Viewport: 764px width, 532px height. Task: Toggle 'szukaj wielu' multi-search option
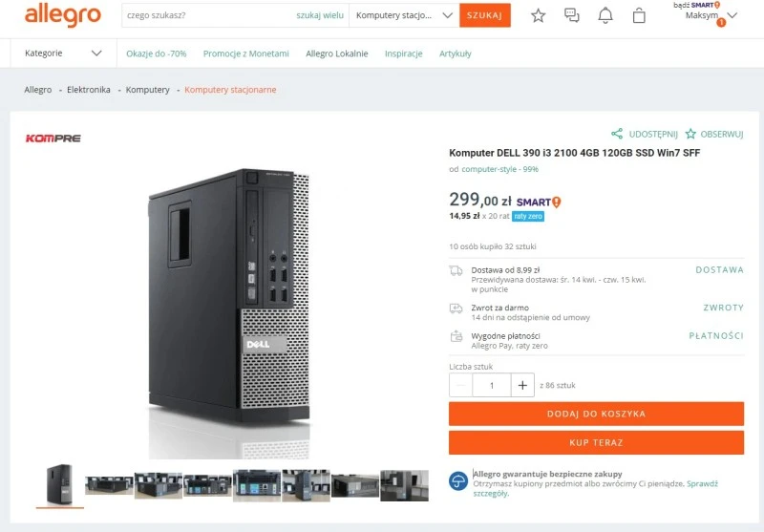(320, 15)
